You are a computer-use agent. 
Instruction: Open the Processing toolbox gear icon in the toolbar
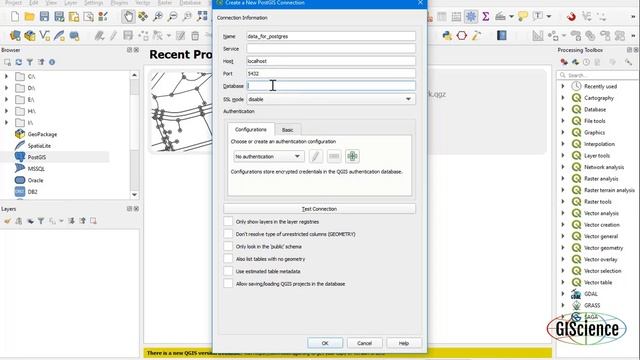click(471, 17)
